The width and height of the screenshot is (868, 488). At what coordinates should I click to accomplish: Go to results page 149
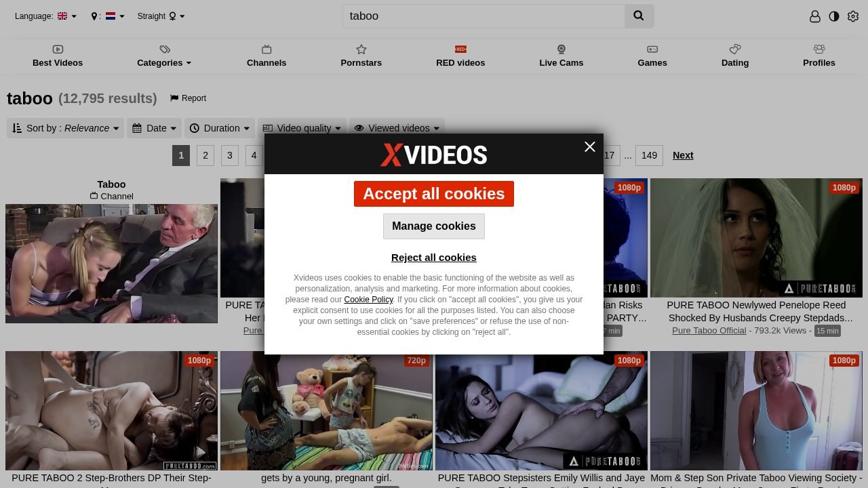tap(650, 155)
